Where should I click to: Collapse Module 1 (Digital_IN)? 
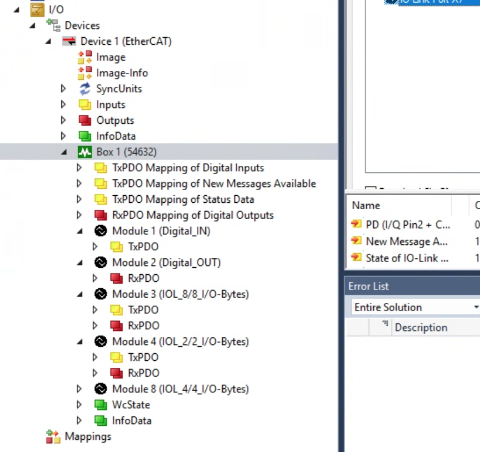80,231
